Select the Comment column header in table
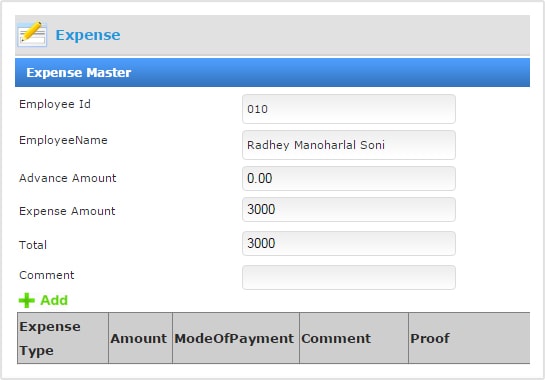The height and width of the screenshot is (380, 545). click(x=354, y=338)
